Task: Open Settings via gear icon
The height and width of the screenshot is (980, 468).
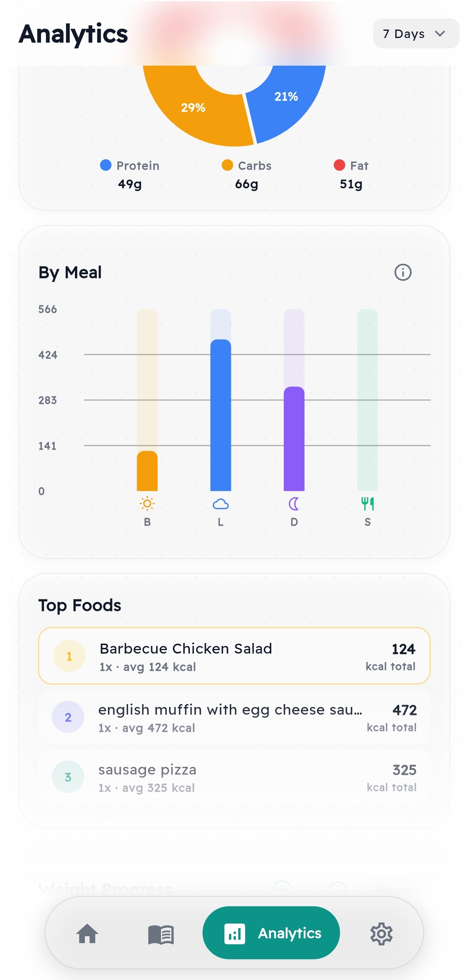Action: (381, 934)
